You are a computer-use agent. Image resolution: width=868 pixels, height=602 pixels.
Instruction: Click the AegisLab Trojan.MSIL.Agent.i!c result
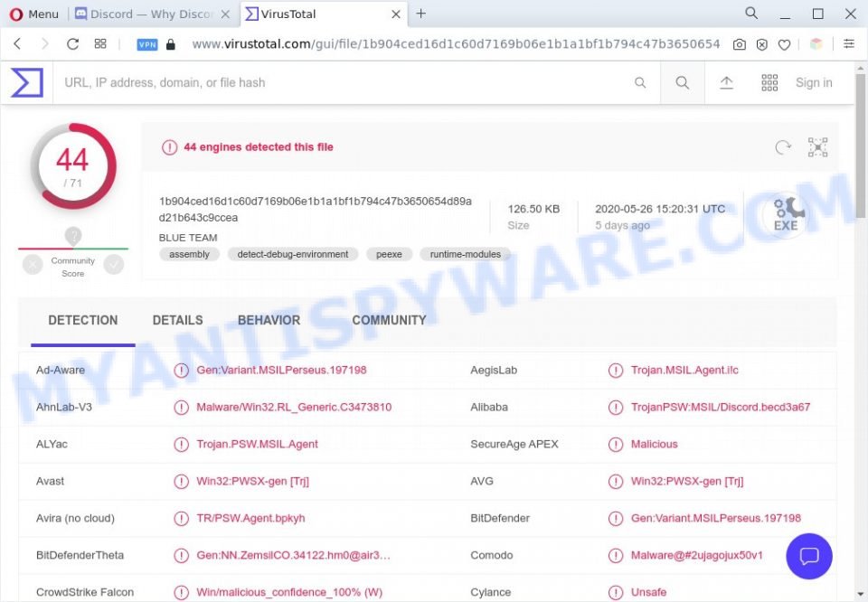[x=684, y=371]
